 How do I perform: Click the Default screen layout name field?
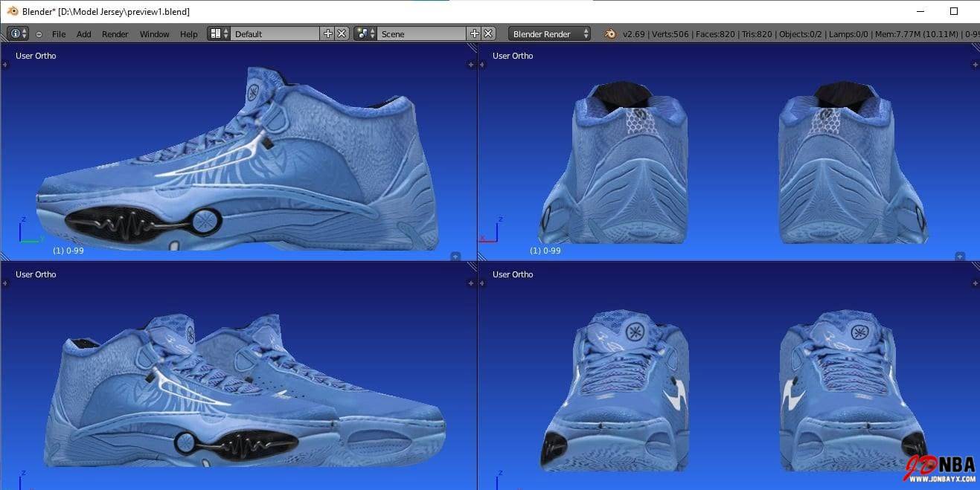coord(275,33)
